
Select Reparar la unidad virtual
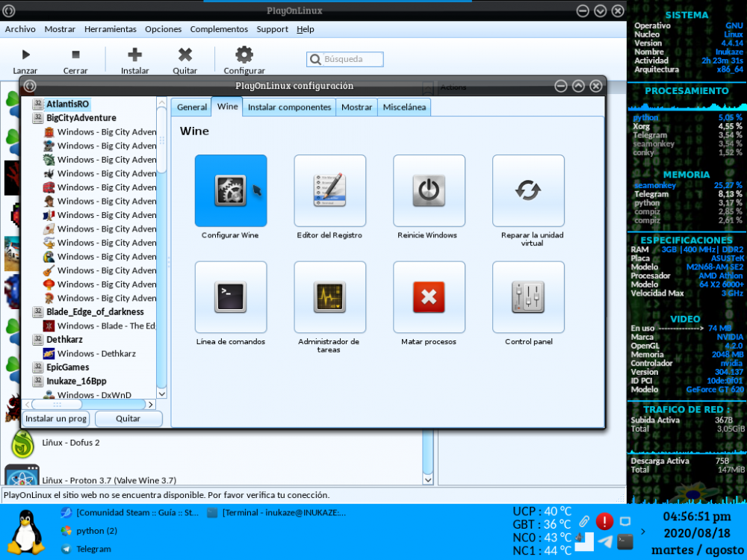pos(528,191)
